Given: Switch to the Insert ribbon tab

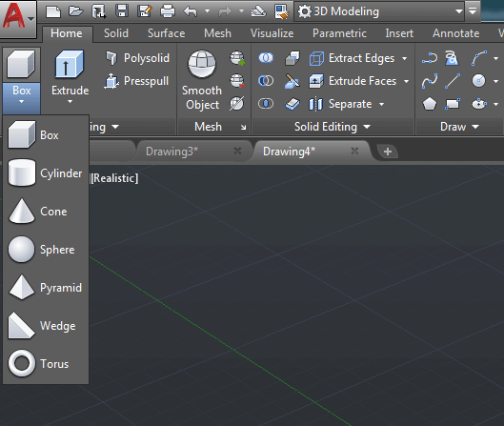Looking at the screenshot, I should tap(399, 33).
